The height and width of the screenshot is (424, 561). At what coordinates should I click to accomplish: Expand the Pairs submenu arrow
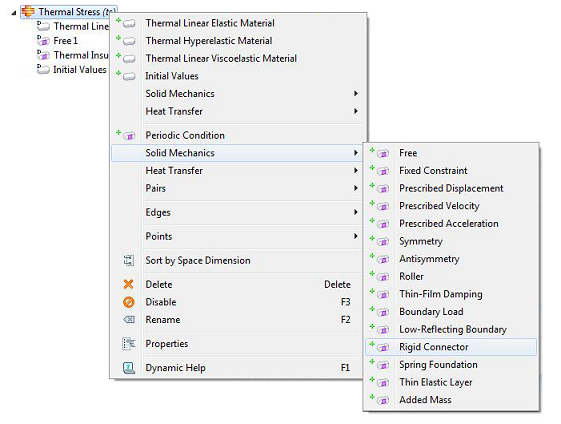[x=356, y=188]
